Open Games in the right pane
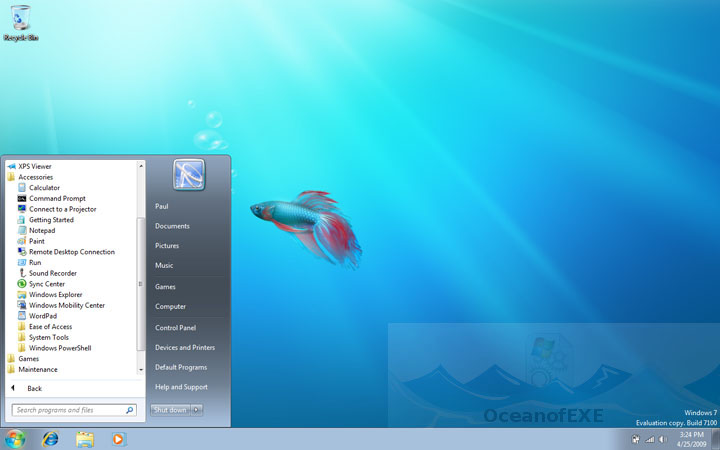The image size is (720, 450). (165, 287)
